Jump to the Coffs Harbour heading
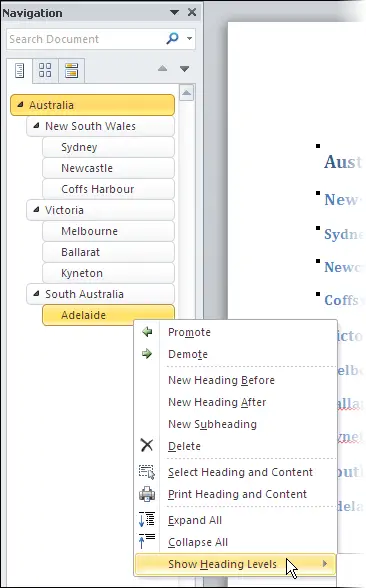This screenshot has width=366, height=588. point(108,189)
